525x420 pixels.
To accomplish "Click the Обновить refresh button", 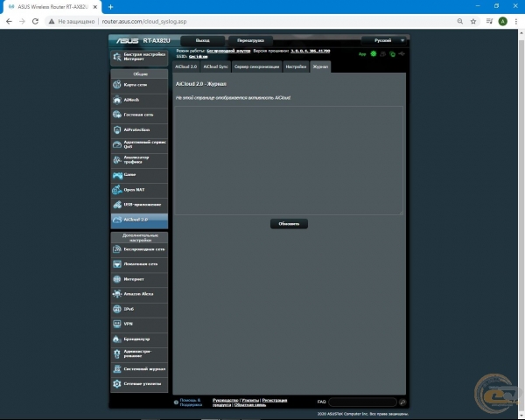I will (289, 224).
